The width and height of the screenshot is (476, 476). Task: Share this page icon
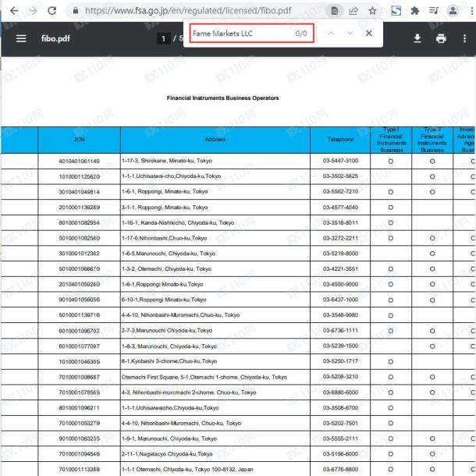353,11
